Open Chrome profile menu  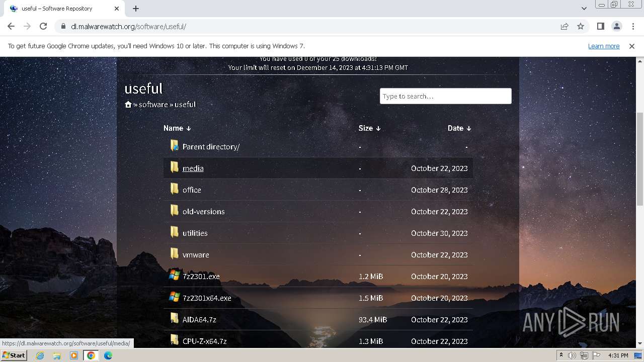pyautogui.click(x=616, y=26)
